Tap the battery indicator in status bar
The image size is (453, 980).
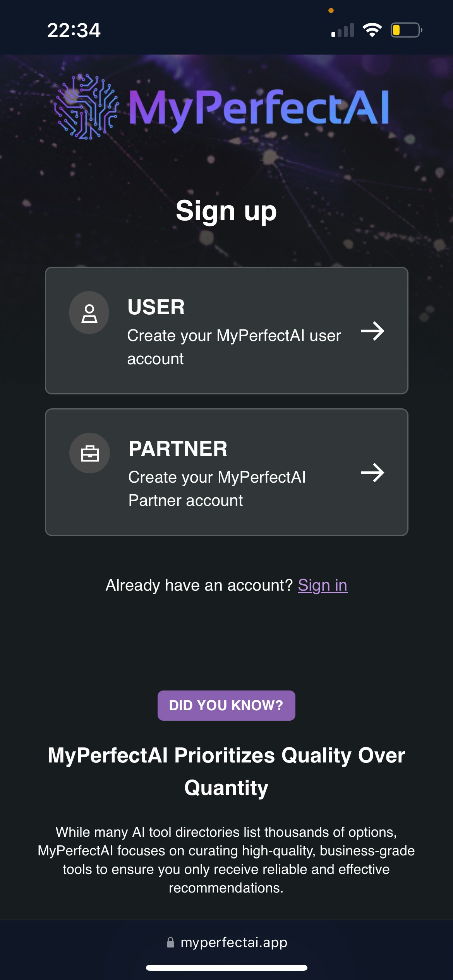[x=406, y=30]
